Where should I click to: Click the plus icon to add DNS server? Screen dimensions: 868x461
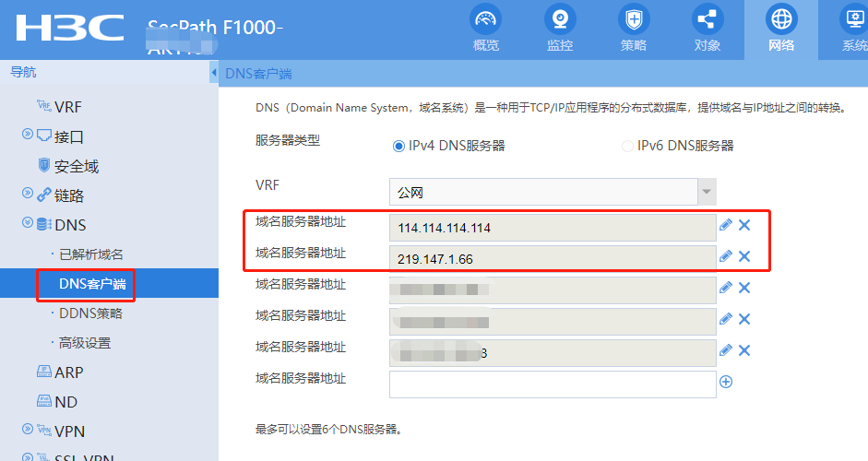726,382
